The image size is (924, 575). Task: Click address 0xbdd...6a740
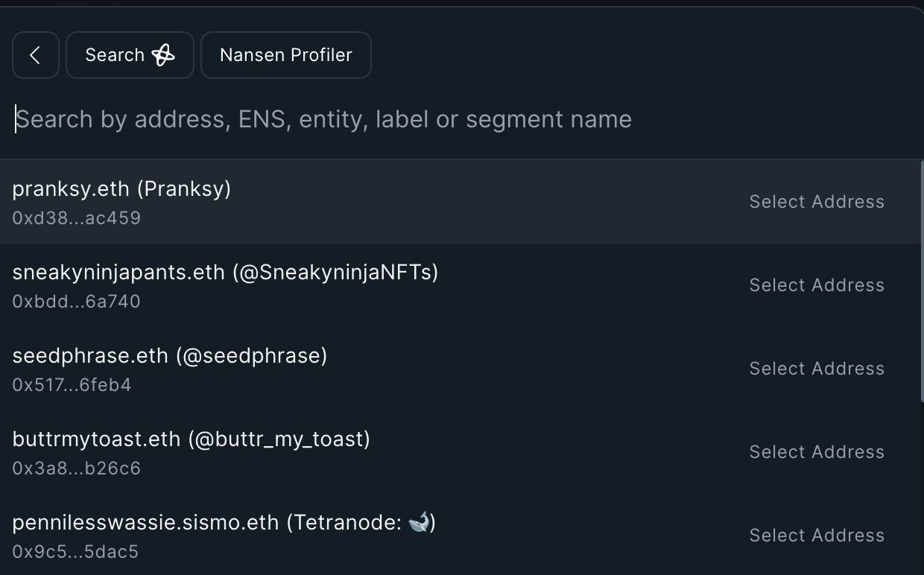(x=77, y=302)
